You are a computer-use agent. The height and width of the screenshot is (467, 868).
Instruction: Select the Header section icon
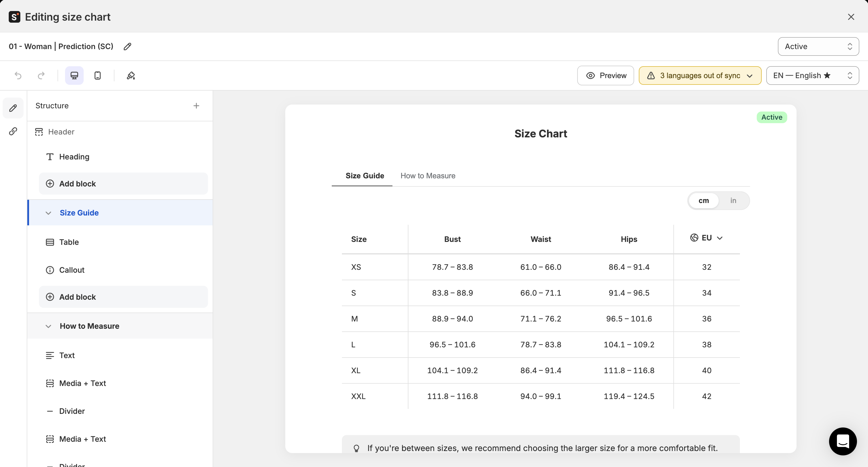(x=39, y=132)
